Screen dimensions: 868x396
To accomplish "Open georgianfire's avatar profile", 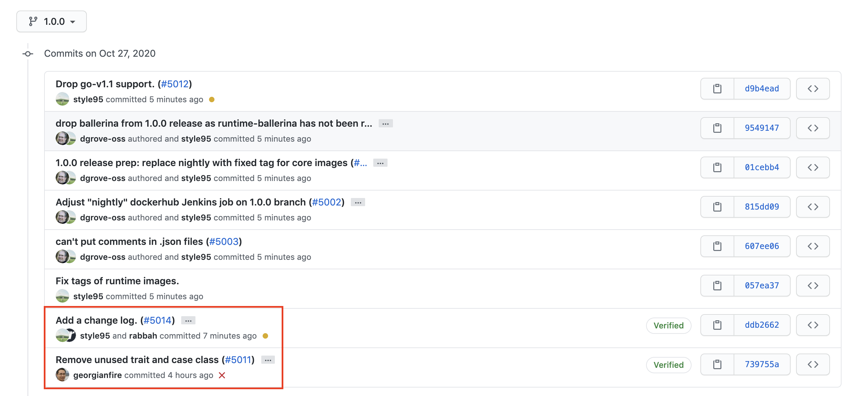I will click(x=62, y=375).
